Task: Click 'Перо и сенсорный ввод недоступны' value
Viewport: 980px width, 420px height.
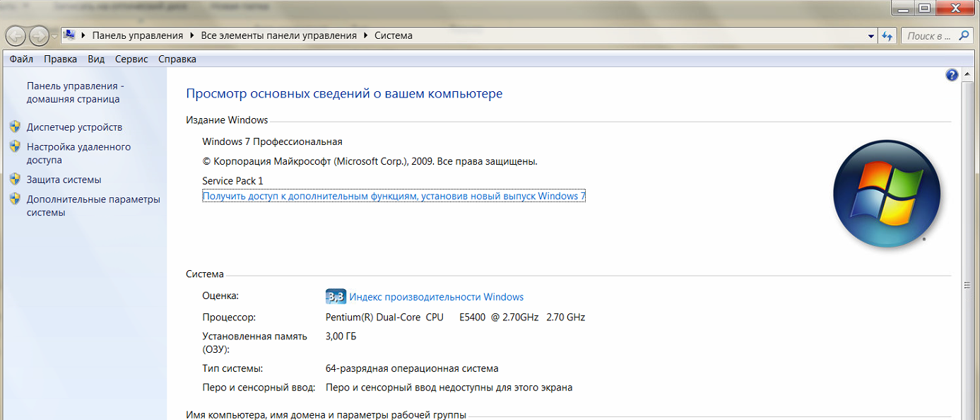Action: [x=449, y=387]
